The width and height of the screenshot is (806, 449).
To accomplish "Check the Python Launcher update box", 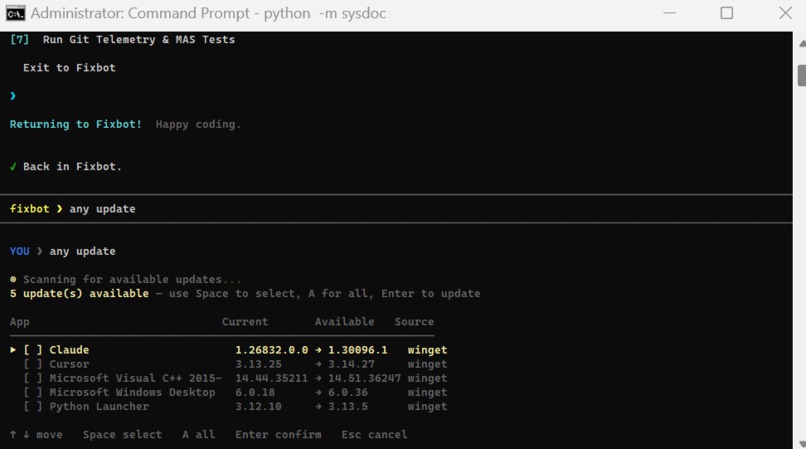I will click(33, 406).
